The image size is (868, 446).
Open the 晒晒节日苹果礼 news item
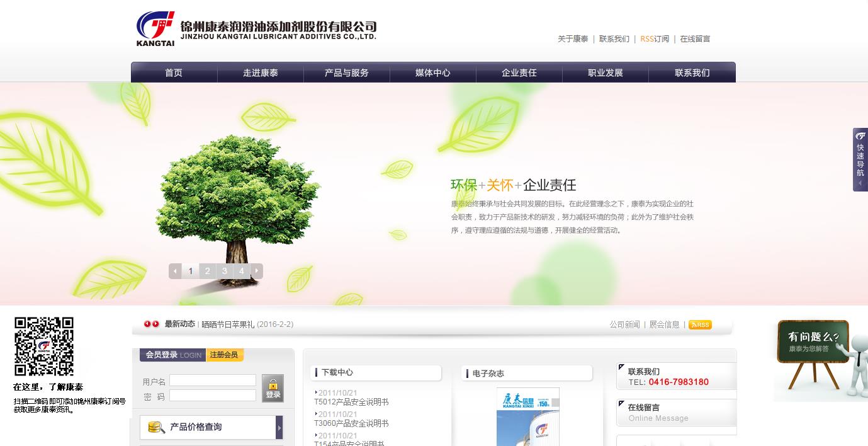point(228,324)
